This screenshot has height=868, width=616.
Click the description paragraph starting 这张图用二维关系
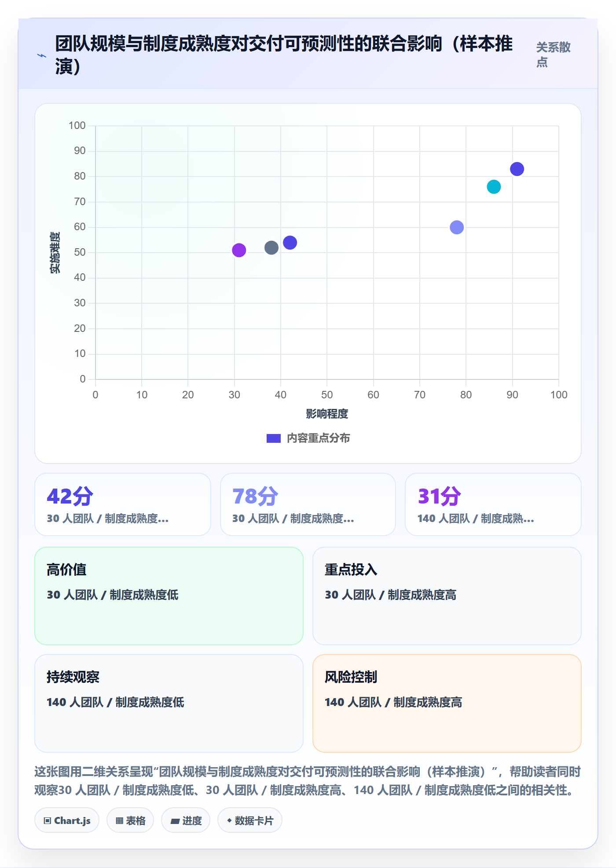[308, 781]
